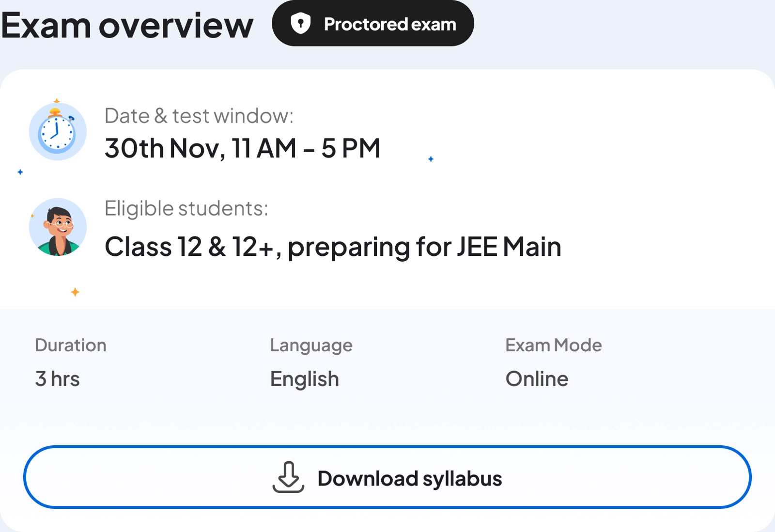
Task: Click the blue sparkle left of the stopwatch
Action: coord(20,172)
